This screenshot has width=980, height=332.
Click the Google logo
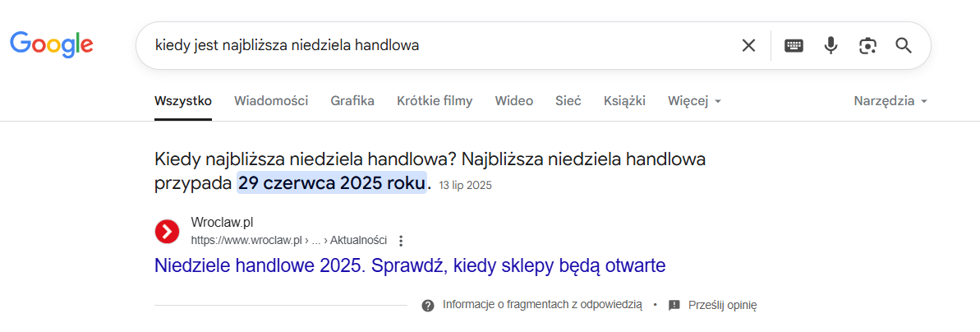(x=51, y=44)
